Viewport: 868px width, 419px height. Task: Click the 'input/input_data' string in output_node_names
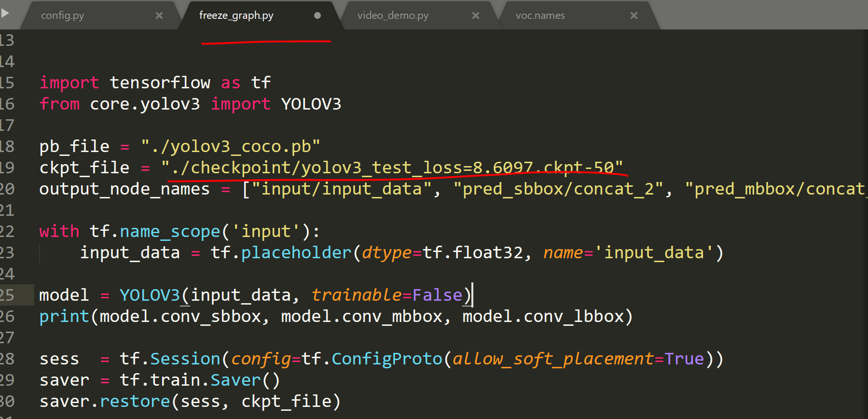click(x=341, y=189)
